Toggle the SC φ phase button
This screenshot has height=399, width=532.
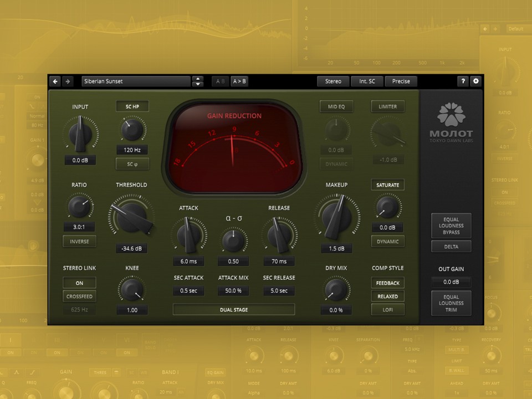point(132,164)
